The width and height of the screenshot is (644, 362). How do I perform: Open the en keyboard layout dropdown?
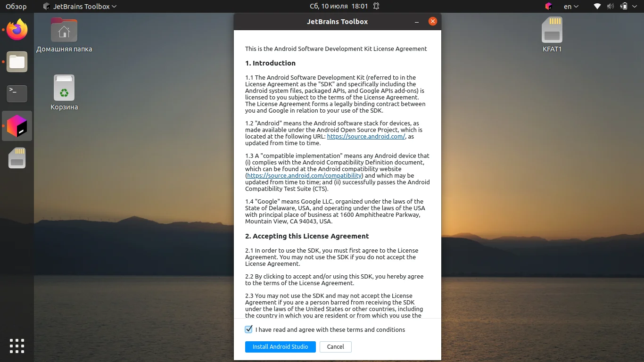[571, 6]
